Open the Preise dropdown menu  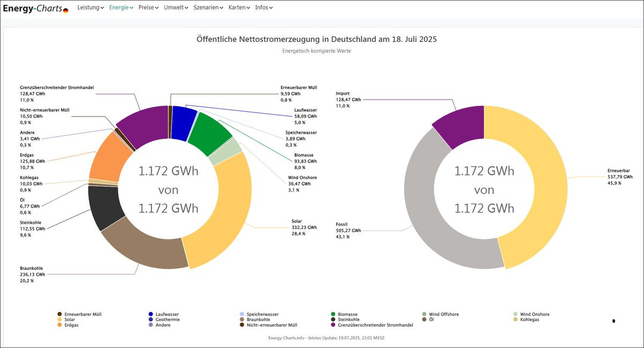point(148,8)
